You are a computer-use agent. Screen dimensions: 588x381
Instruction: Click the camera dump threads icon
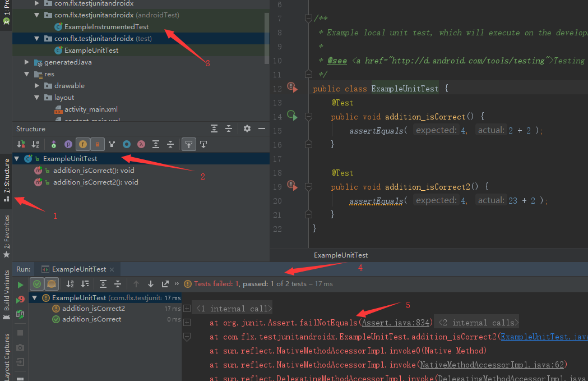[x=20, y=347]
